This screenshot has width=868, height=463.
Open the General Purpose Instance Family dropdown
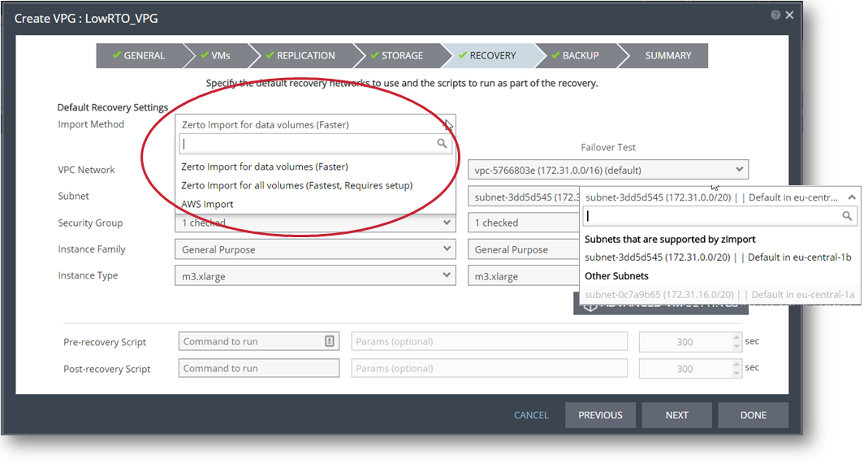316,249
